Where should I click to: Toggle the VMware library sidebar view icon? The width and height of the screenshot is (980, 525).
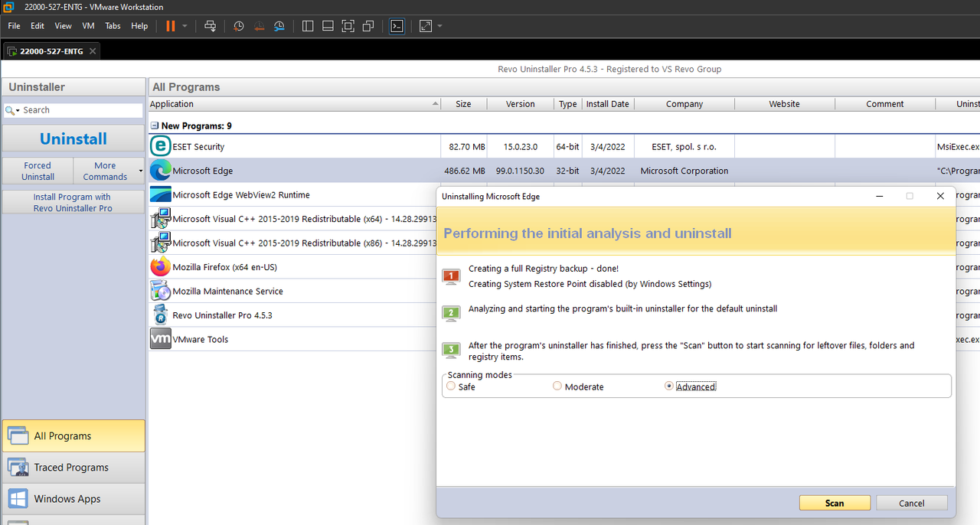click(x=308, y=26)
